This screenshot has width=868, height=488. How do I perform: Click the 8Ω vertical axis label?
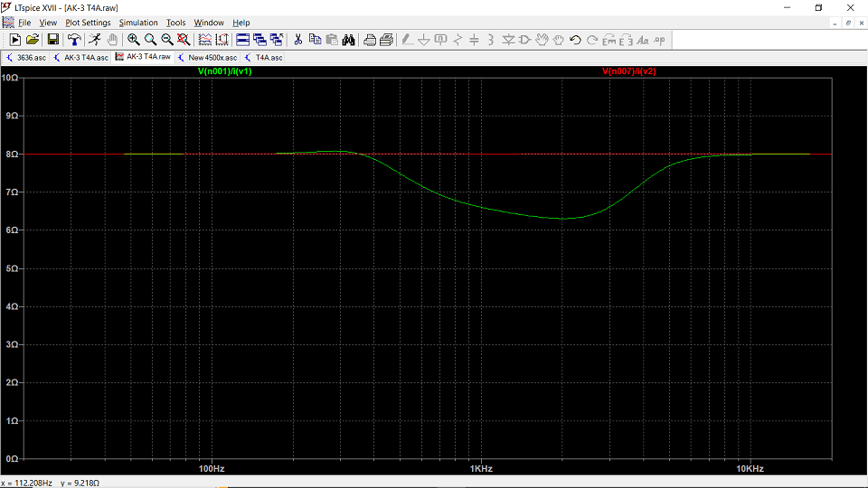coord(12,155)
